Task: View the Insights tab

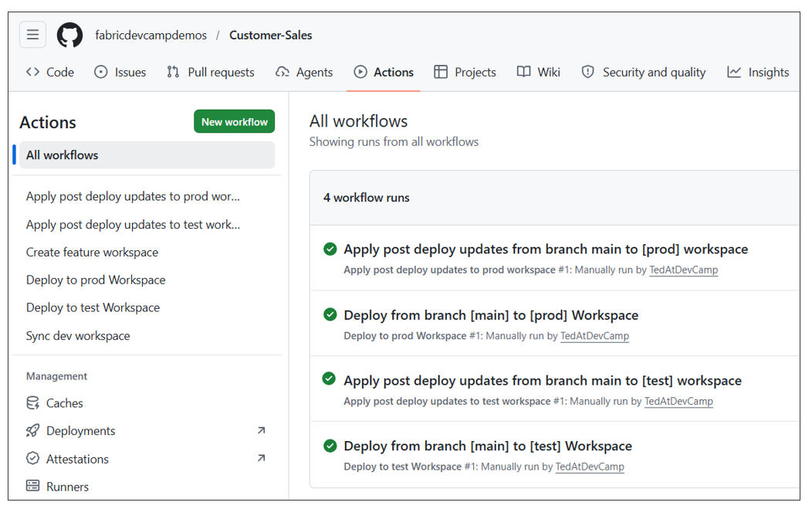Action: click(x=758, y=72)
